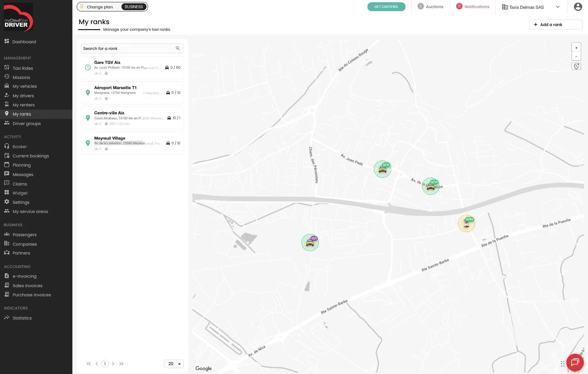Click the search magnifier icon in rank search
Viewport: 588px width, 374px height.
coord(178,48)
